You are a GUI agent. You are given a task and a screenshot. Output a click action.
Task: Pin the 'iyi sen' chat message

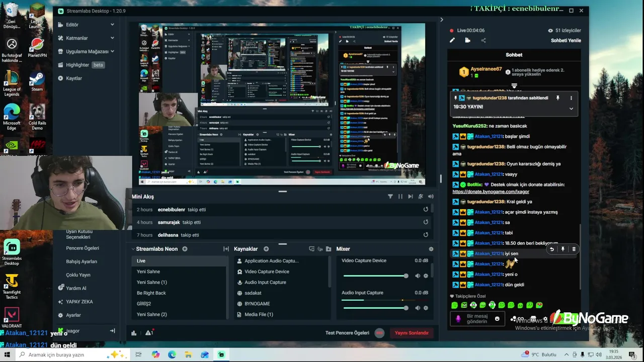pos(563,249)
